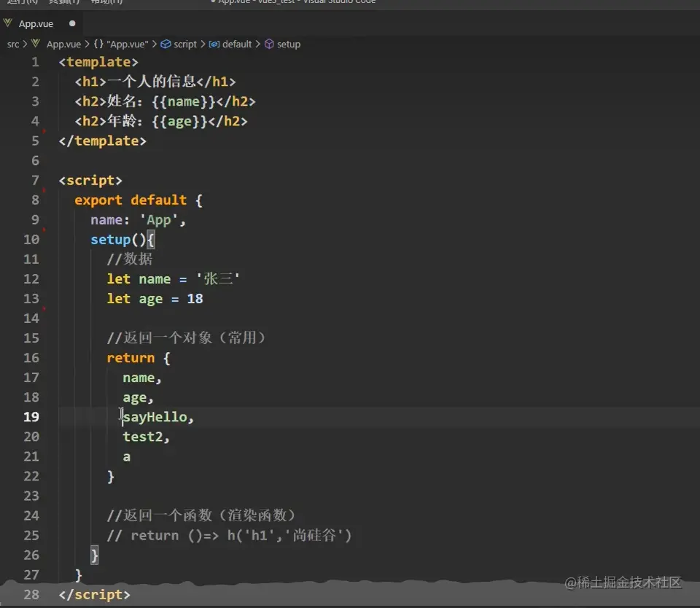Click the //返回一个函数 comment on line 24
The image size is (700, 608).
tap(201, 515)
